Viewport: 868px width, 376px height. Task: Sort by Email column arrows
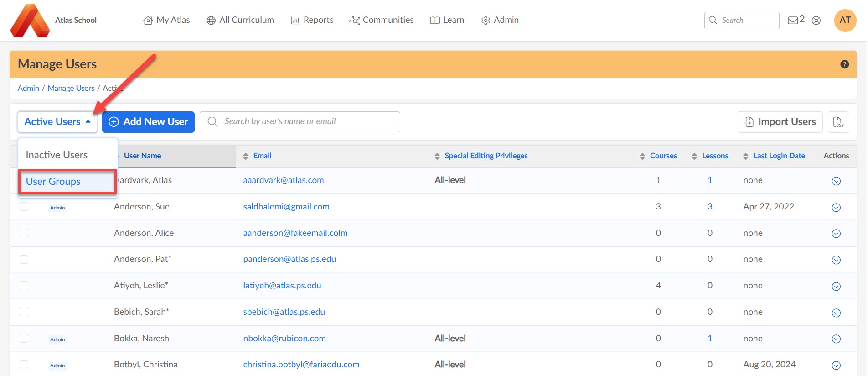245,156
